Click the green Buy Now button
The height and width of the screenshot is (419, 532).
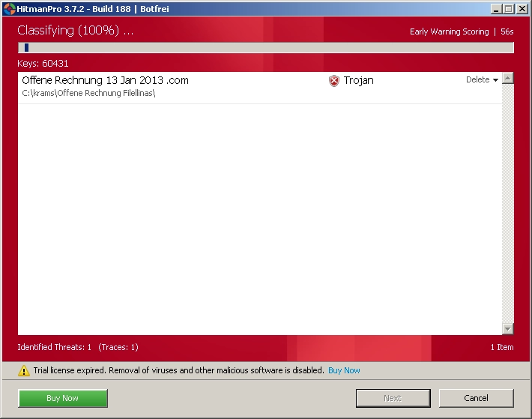point(63,398)
